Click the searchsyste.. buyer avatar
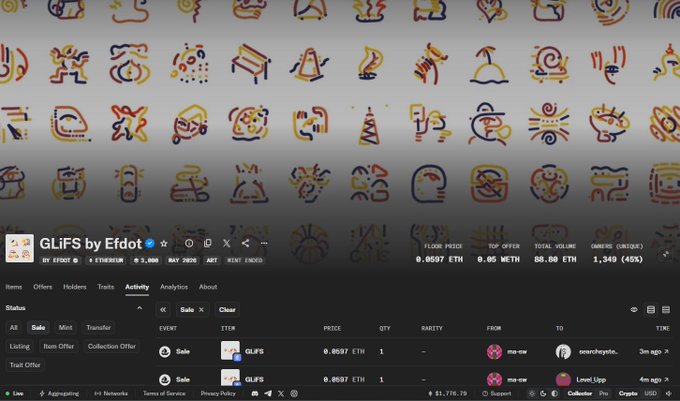680x401 pixels. coord(563,352)
